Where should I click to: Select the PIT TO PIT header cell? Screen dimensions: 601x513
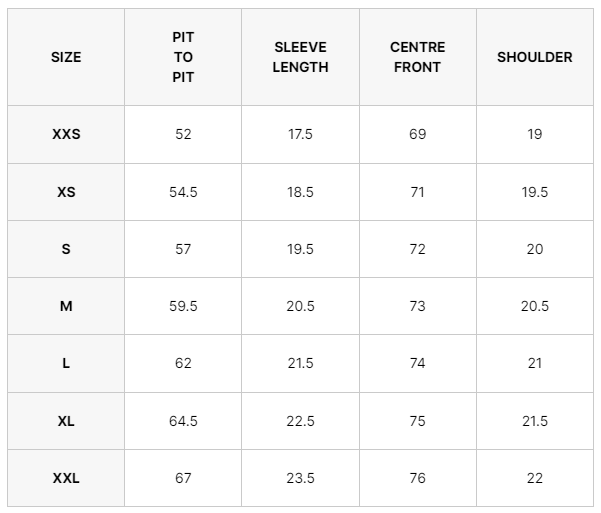pos(183,57)
